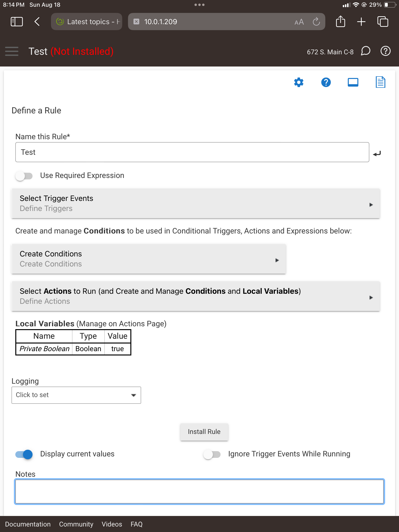
Task: Click the blue question mark help icon
Action: tap(326, 83)
